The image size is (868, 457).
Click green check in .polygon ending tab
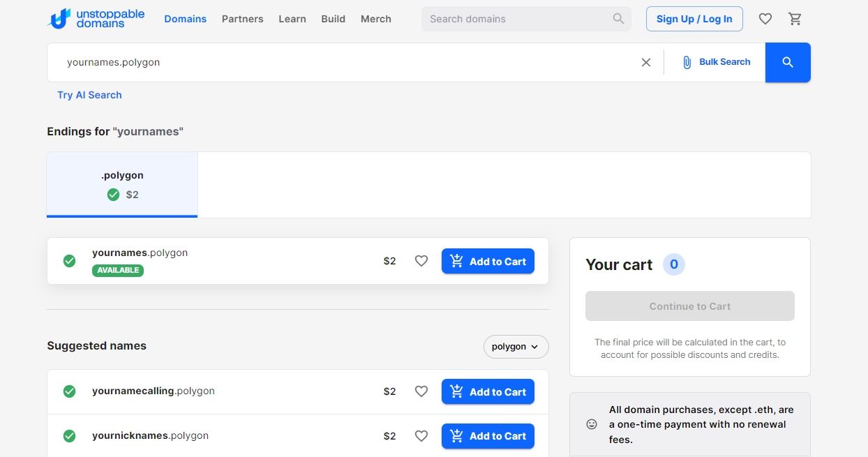coord(113,195)
